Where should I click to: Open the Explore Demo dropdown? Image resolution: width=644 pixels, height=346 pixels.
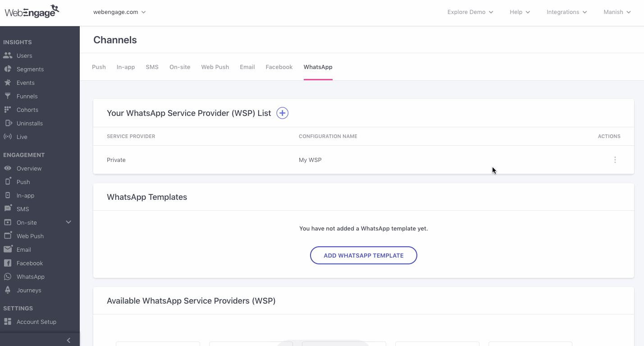[x=470, y=12]
